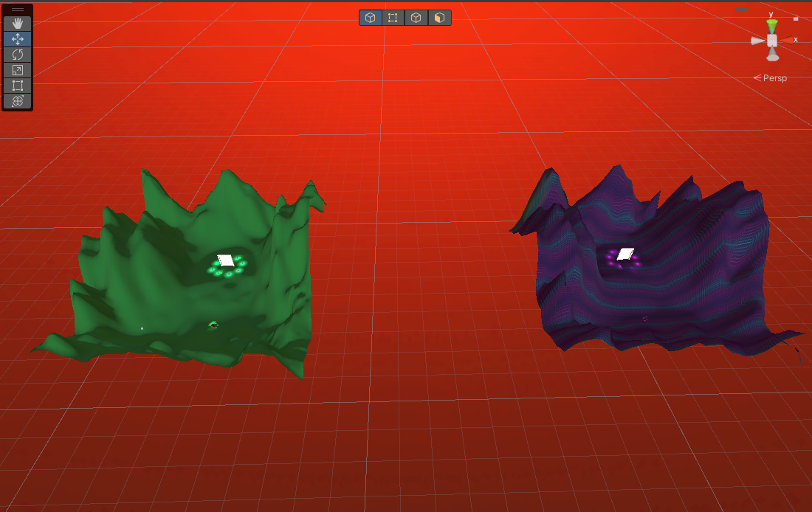Toggle Persp projection label

pos(770,78)
